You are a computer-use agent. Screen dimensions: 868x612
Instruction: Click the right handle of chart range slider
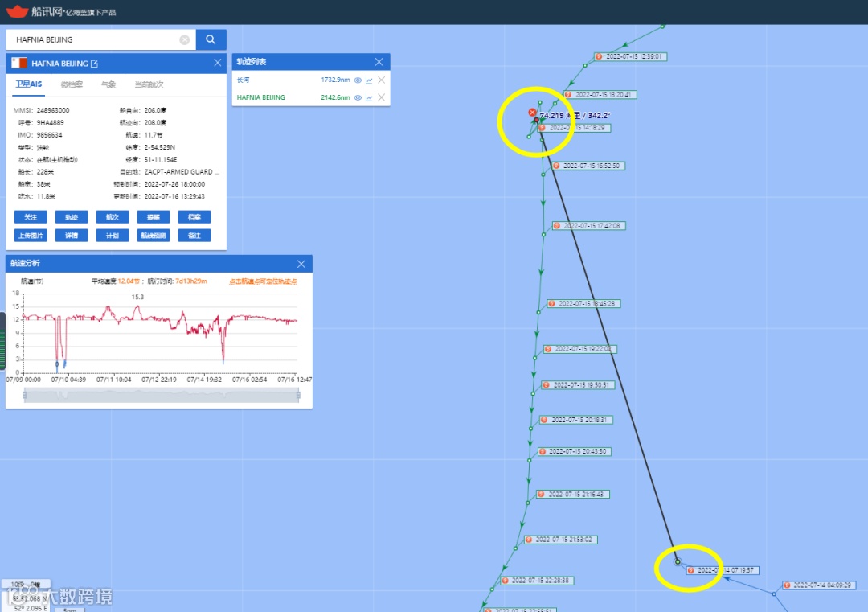pyautogui.click(x=298, y=395)
